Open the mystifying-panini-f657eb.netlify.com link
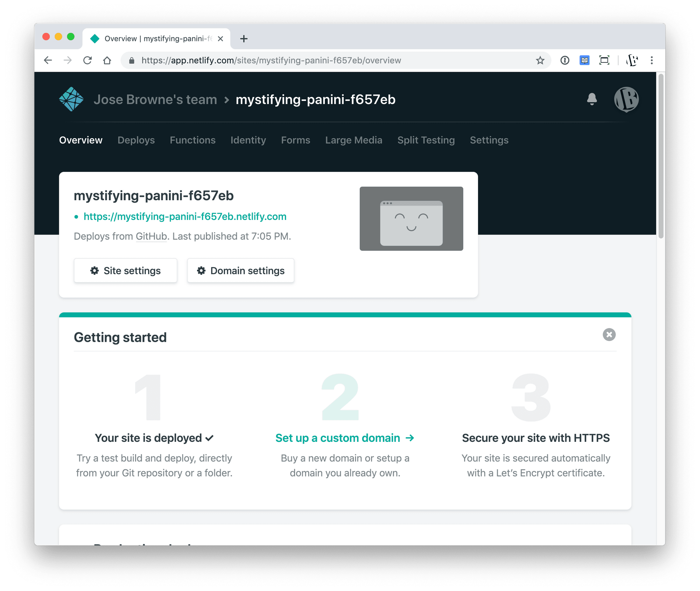 pos(185,216)
